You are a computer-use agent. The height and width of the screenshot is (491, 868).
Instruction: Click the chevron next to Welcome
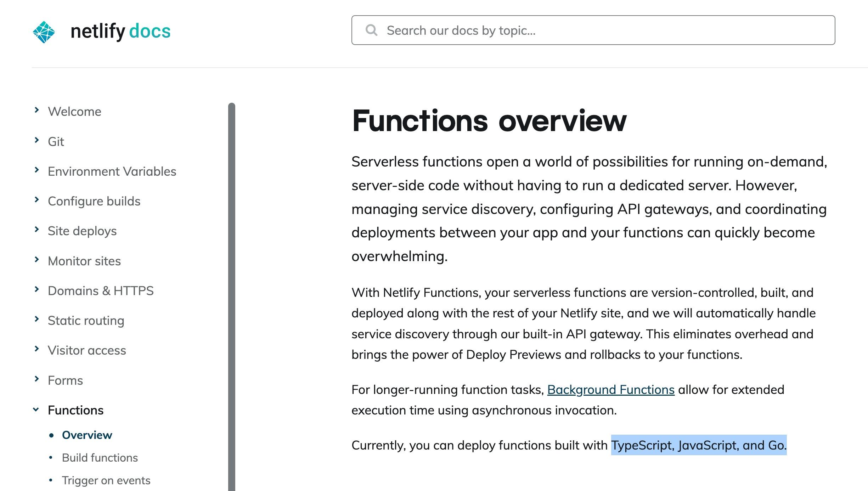tap(37, 111)
